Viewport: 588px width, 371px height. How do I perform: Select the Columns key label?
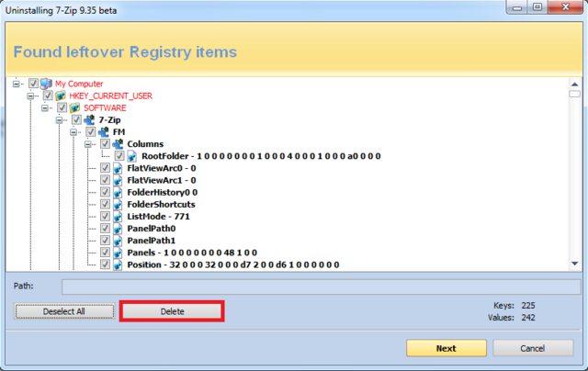(x=145, y=144)
